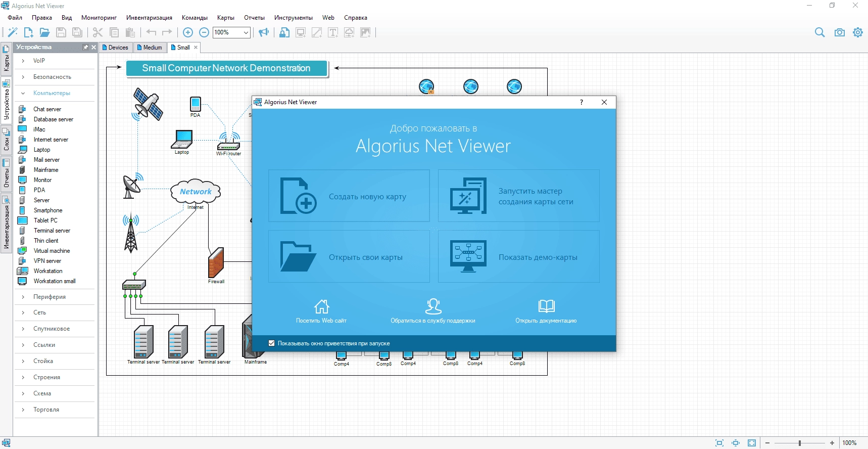The width and height of the screenshot is (868, 449).
Task: Pin the Устройства panel with pushpin
Action: [85, 47]
